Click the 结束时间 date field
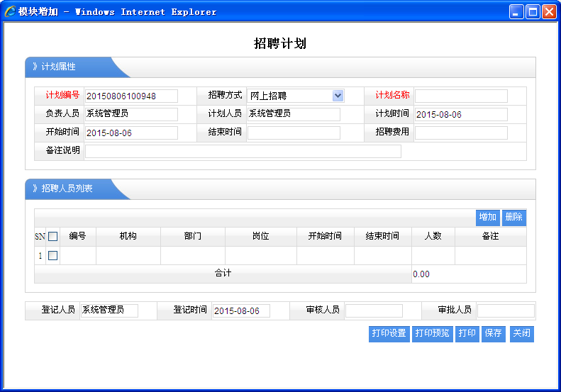The image size is (561, 392). 294,133
